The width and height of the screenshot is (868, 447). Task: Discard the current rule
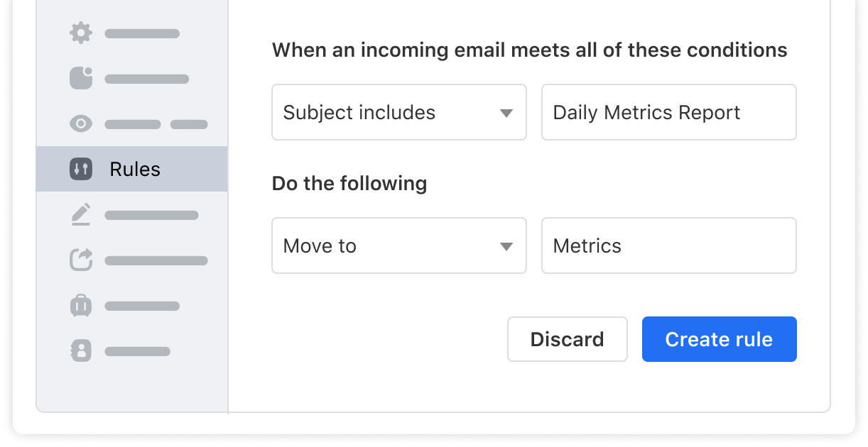pyautogui.click(x=567, y=339)
